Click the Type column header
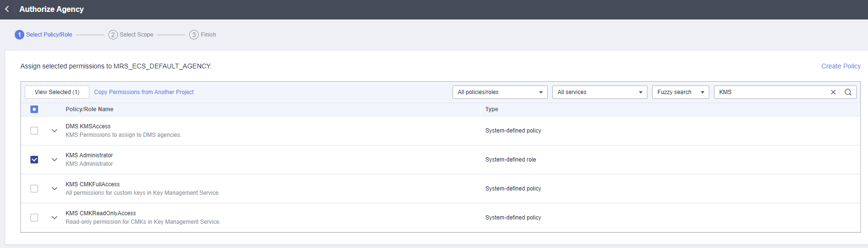Screen dimensions: 868x248 [x=492, y=109]
